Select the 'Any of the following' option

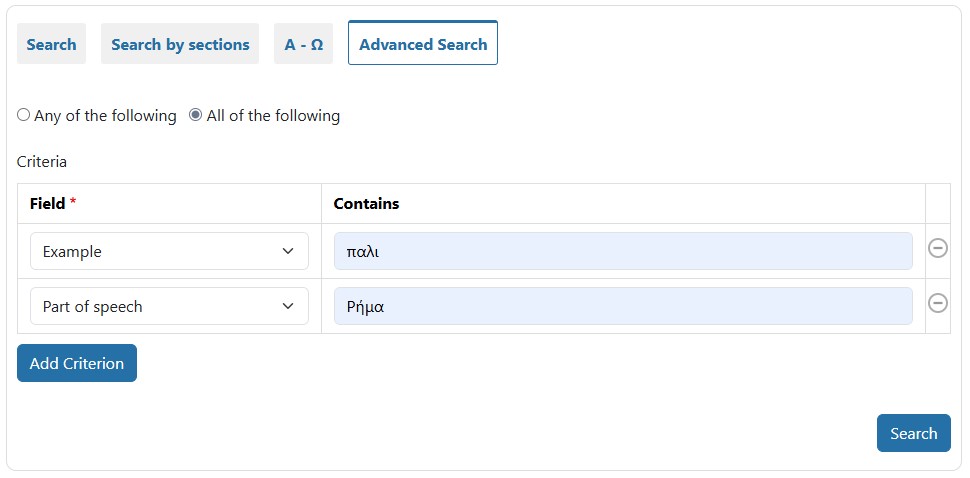click(24, 115)
